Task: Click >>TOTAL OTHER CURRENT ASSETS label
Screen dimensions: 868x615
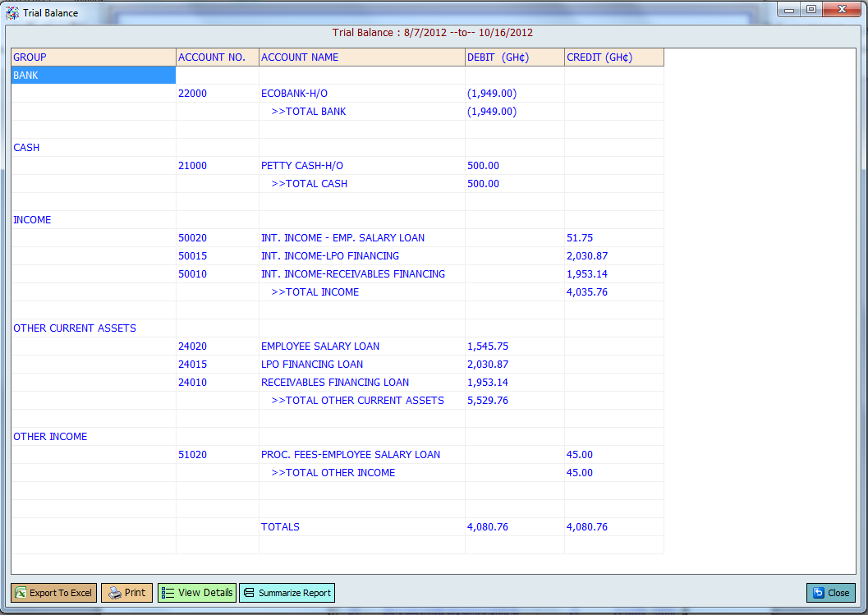Action: coord(357,401)
